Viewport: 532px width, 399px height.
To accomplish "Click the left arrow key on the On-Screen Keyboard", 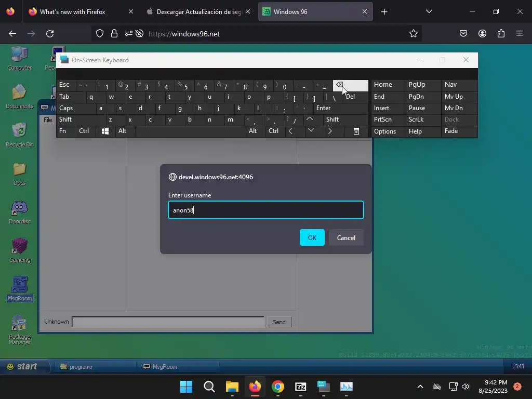I will click(x=290, y=131).
